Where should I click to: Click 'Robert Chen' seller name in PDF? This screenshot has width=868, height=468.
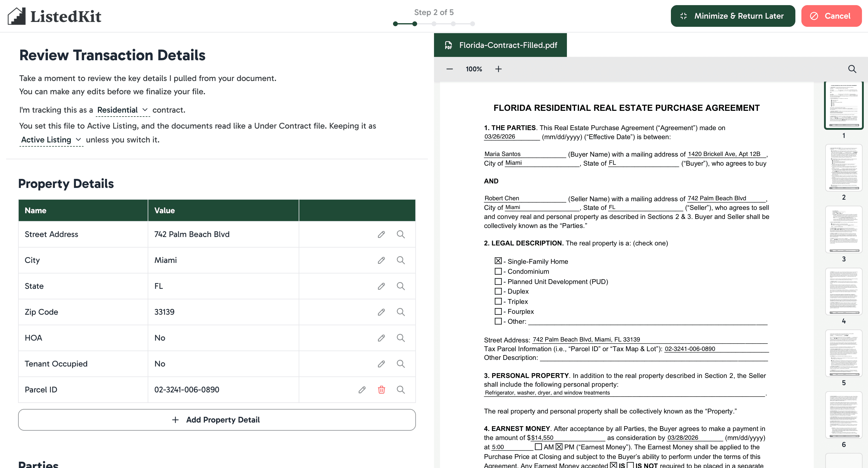tap(502, 198)
